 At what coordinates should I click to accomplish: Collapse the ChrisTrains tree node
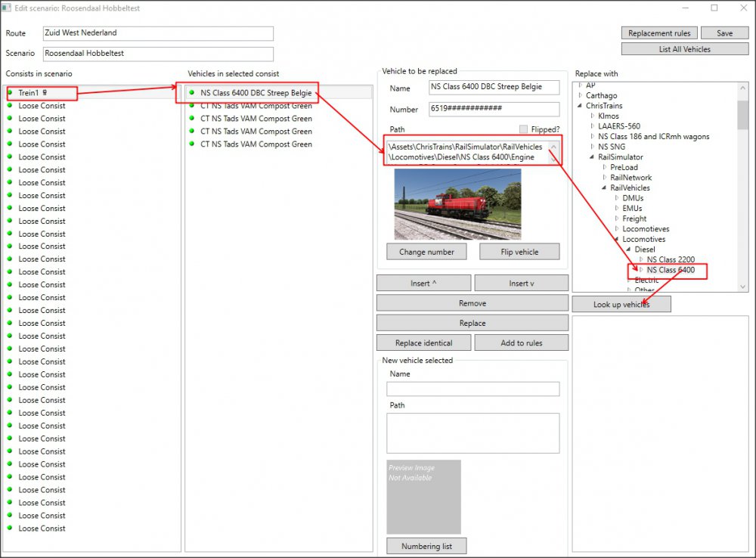coord(580,106)
